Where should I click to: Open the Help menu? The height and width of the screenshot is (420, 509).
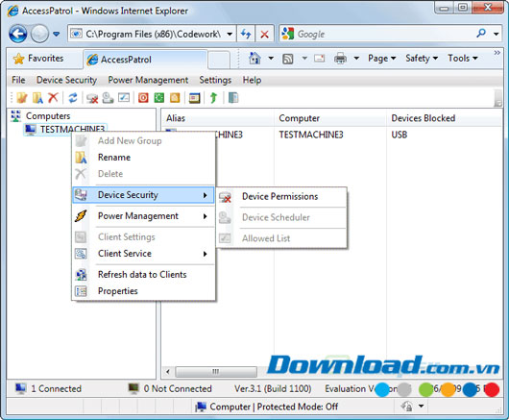click(252, 80)
